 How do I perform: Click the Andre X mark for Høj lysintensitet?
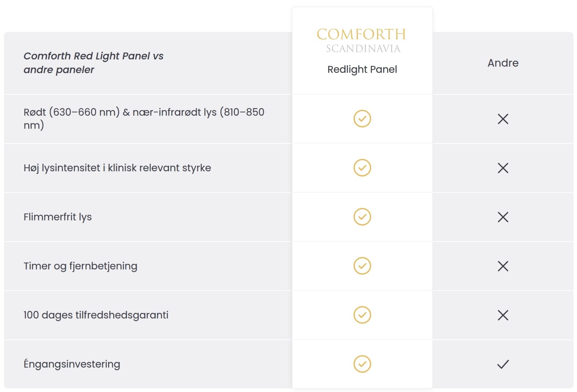tap(503, 168)
